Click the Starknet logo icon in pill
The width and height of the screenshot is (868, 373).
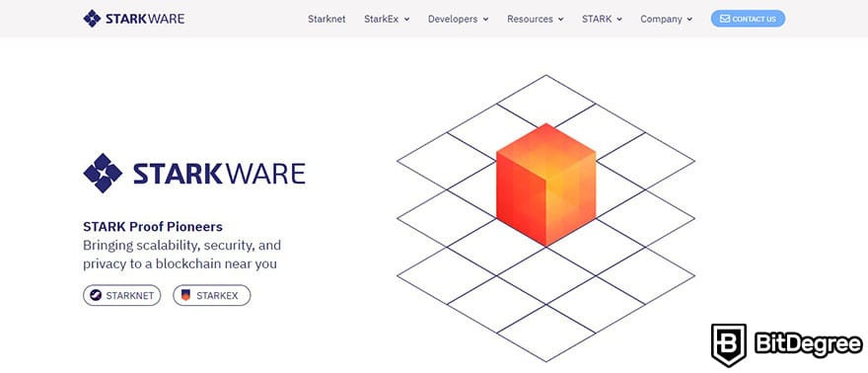(x=96, y=295)
